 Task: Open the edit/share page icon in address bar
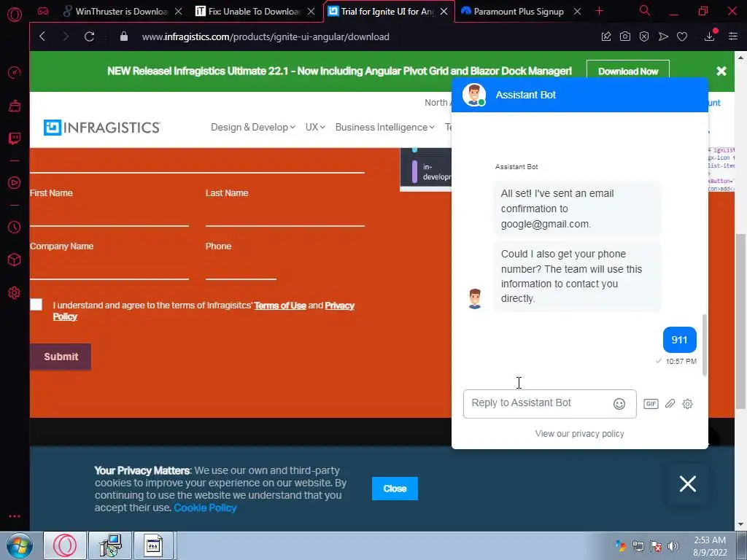point(606,36)
